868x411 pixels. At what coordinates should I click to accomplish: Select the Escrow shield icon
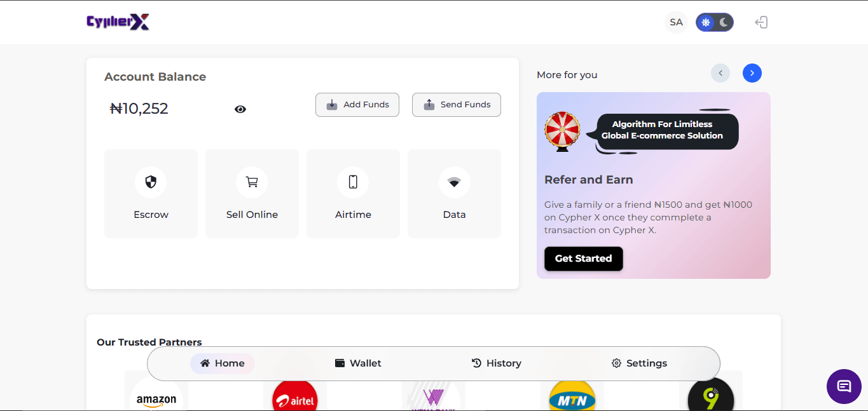click(x=151, y=182)
